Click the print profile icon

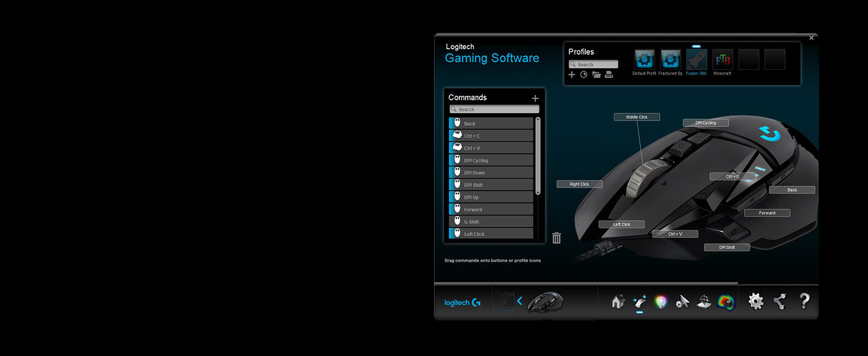pyautogui.click(x=609, y=75)
